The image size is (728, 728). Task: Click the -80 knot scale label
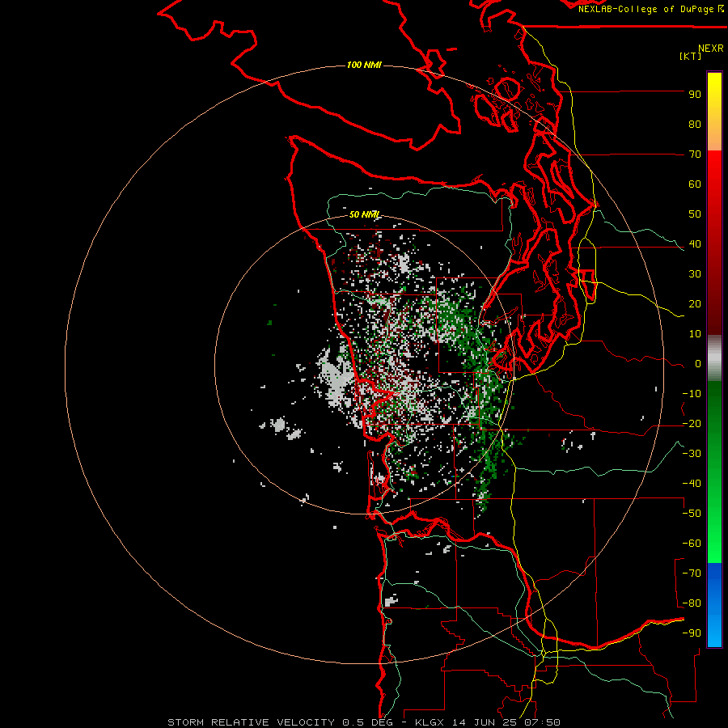pos(692,603)
